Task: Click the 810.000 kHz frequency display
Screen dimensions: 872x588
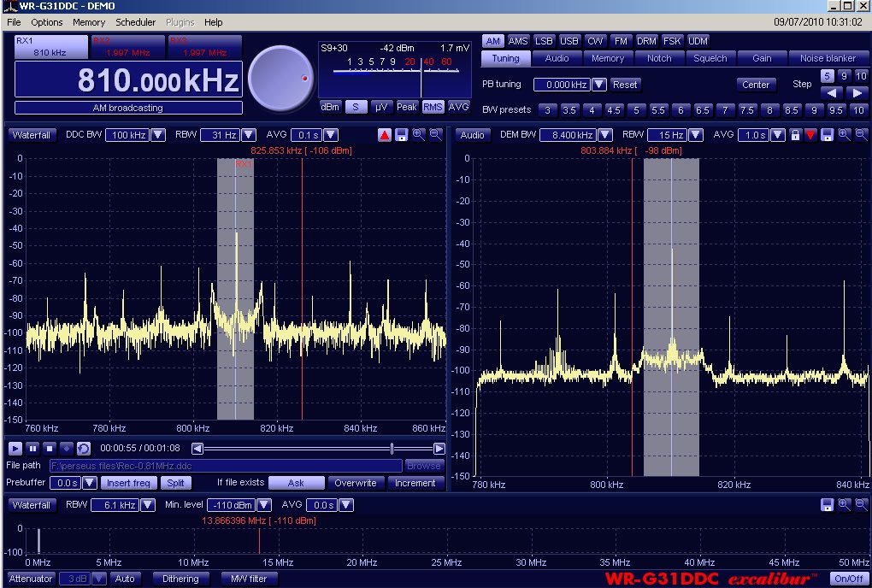Action: click(x=128, y=79)
